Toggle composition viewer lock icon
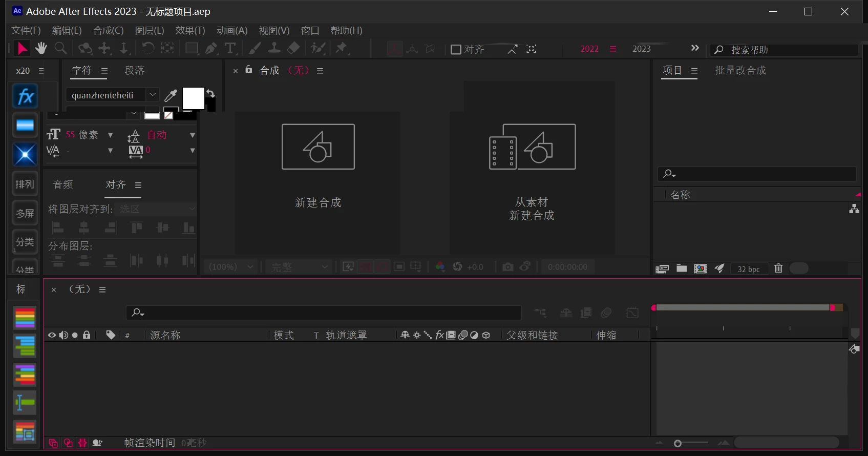The height and width of the screenshot is (456, 868). [249, 70]
